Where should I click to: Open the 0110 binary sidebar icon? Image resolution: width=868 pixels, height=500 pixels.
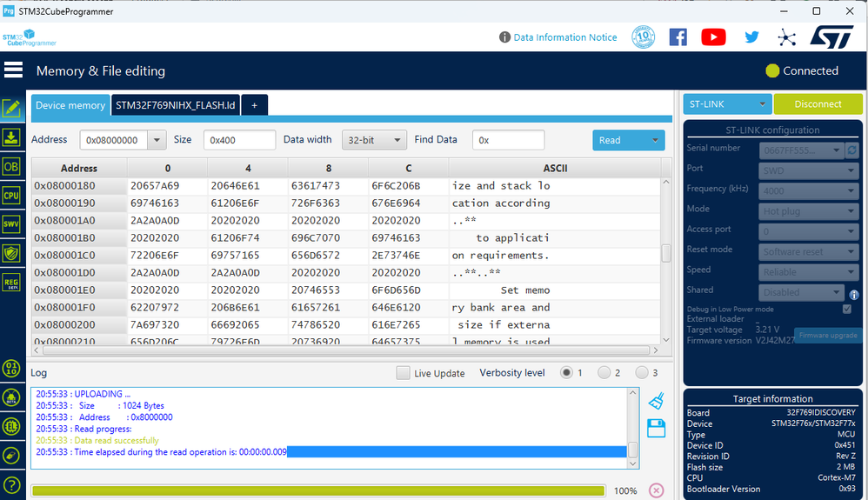click(x=11, y=368)
